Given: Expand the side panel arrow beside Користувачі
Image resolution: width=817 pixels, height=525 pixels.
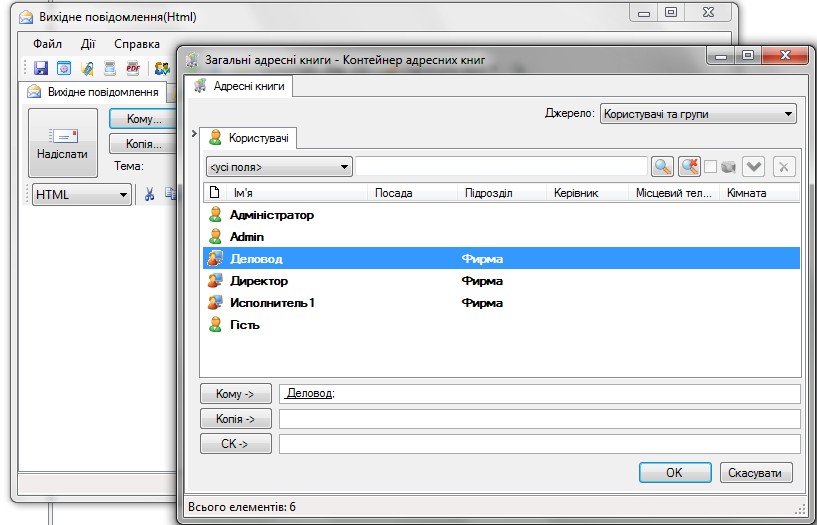Looking at the screenshot, I should coord(194,134).
